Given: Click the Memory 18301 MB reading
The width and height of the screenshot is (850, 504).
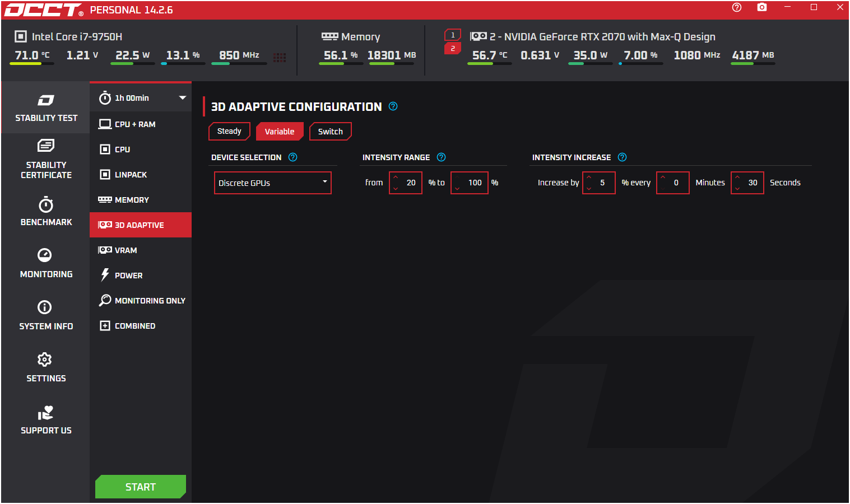Looking at the screenshot, I should [x=392, y=55].
